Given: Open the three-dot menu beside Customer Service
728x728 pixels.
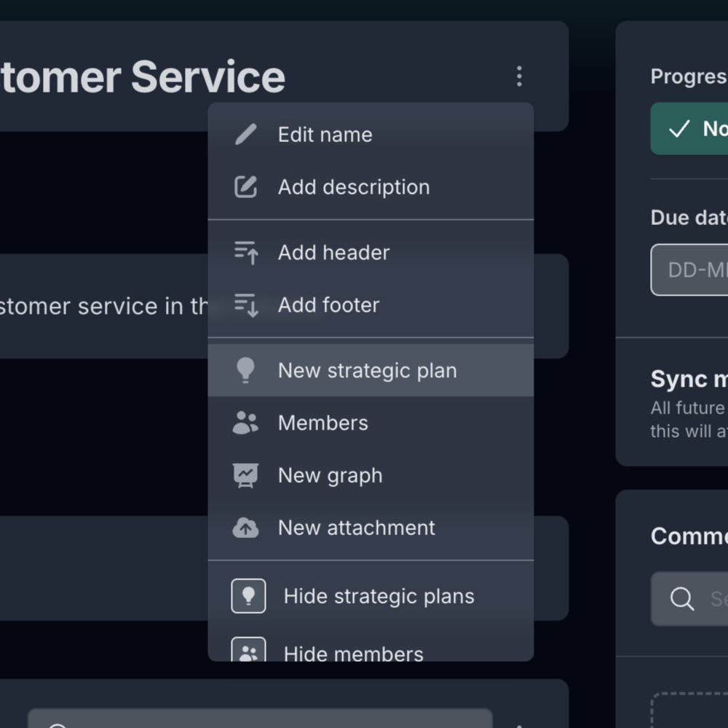Looking at the screenshot, I should (x=519, y=76).
